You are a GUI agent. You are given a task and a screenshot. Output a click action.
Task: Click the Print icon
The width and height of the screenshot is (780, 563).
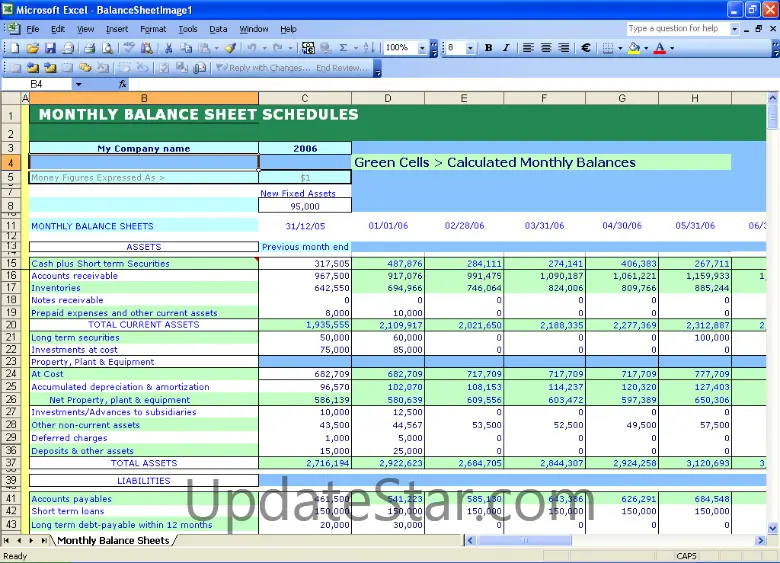click(89, 48)
